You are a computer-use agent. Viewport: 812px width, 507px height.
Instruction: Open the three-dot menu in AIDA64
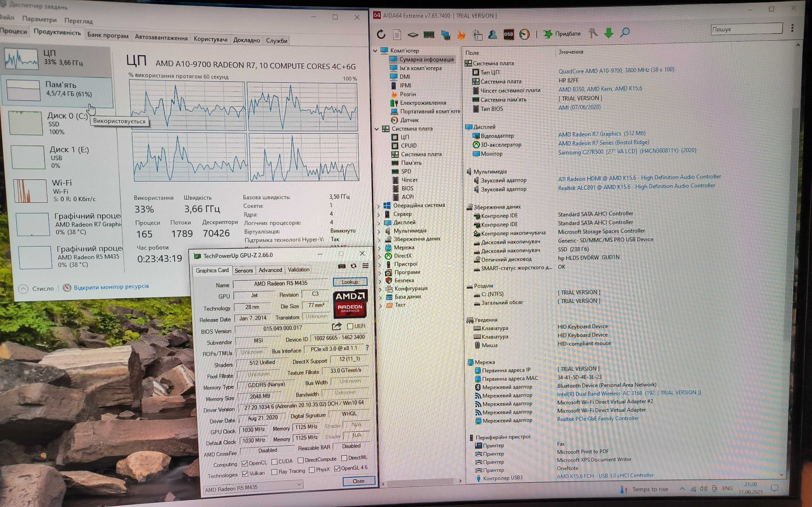point(792,28)
